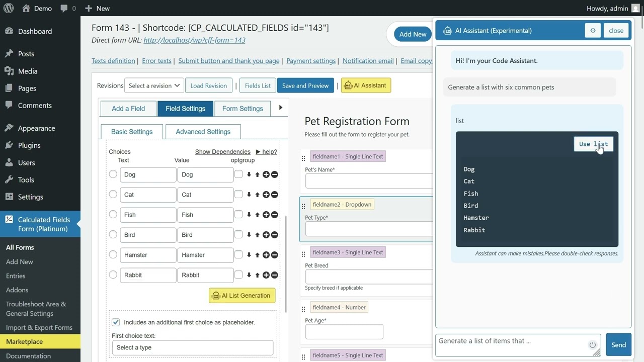Uncheck the additional first choice placeholder option
644x362 pixels.
[116, 322]
